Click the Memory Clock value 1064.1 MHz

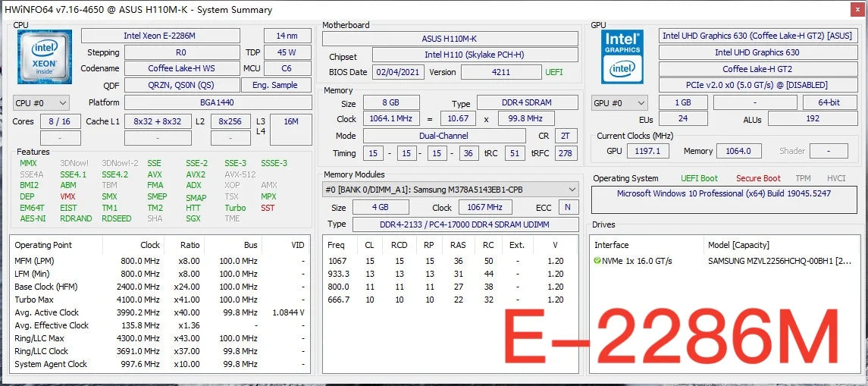click(x=391, y=118)
